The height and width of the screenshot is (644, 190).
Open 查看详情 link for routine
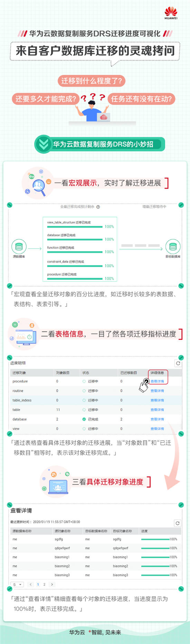157,391
